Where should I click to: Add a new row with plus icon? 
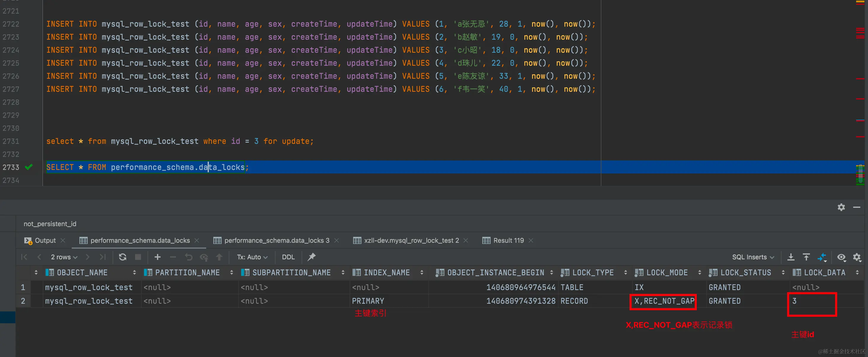157,257
